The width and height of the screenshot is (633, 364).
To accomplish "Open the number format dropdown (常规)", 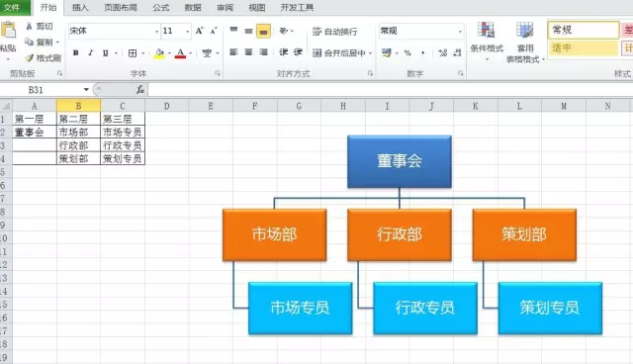I will [x=460, y=31].
